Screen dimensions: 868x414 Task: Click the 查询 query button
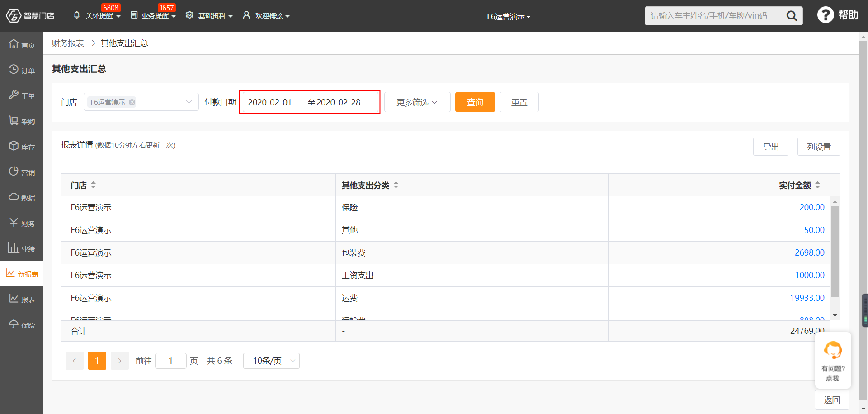[475, 102]
